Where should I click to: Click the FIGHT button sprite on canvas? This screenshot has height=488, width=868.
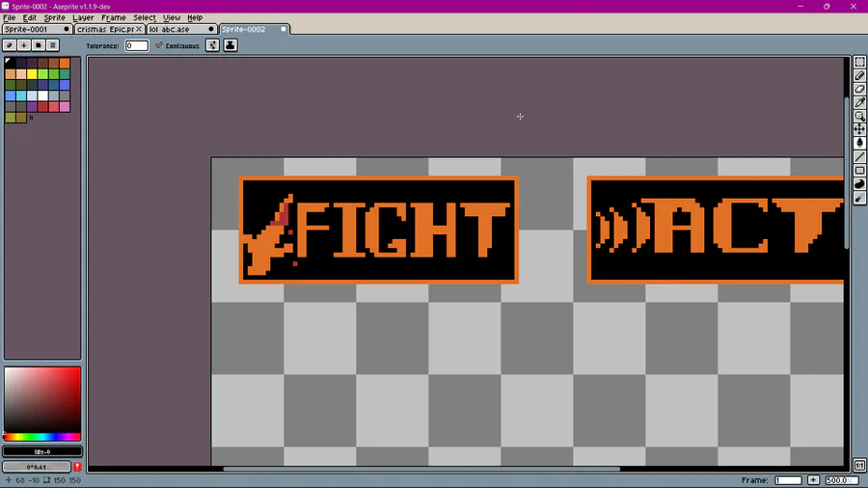click(379, 230)
